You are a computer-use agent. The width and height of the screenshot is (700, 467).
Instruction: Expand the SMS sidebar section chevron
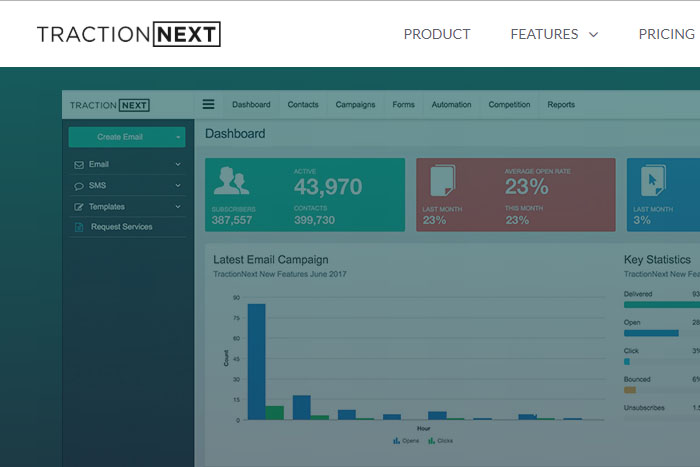(x=178, y=186)
